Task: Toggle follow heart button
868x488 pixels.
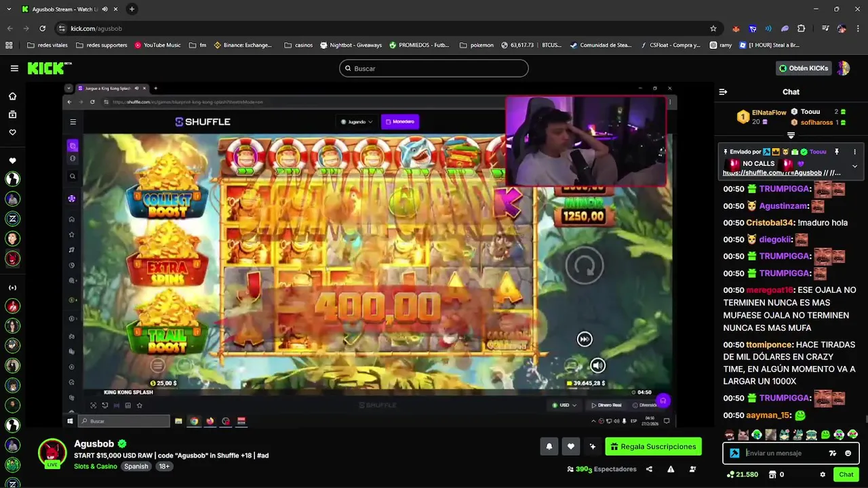Action: coord(571,447)
